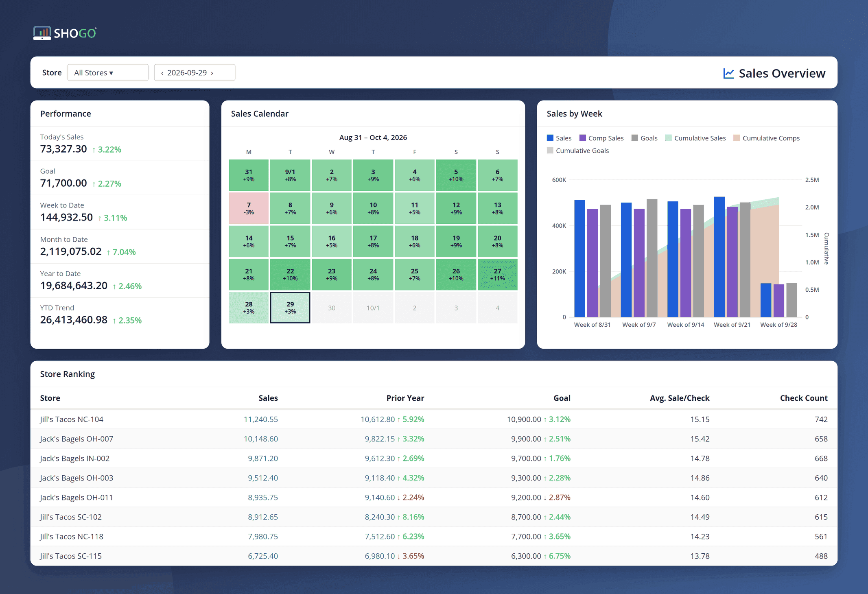Open Jill's Tacos SC-102 row

[x=434, y=517]
